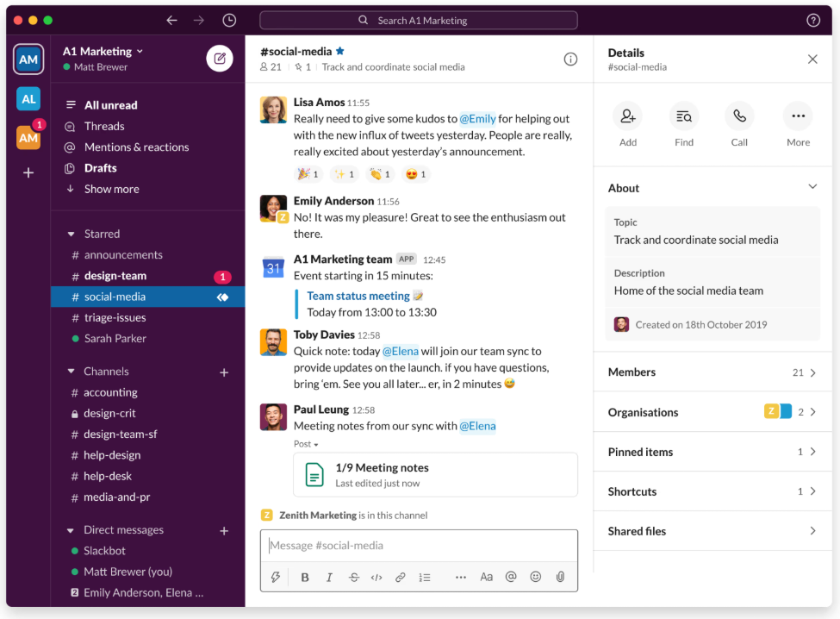
Task: Open the Post dropdown under Paul's message
Action: pyautogui.click(x=306, y=444)
